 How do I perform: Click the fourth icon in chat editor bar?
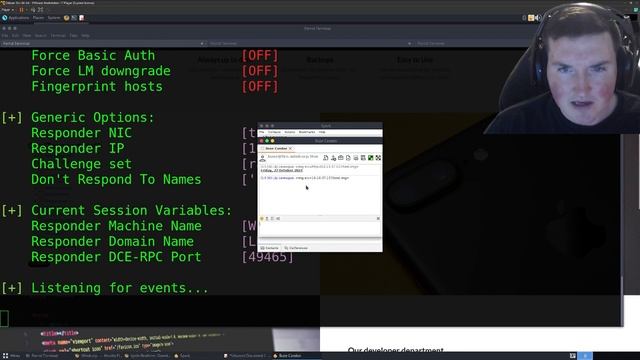pos(278,219)
